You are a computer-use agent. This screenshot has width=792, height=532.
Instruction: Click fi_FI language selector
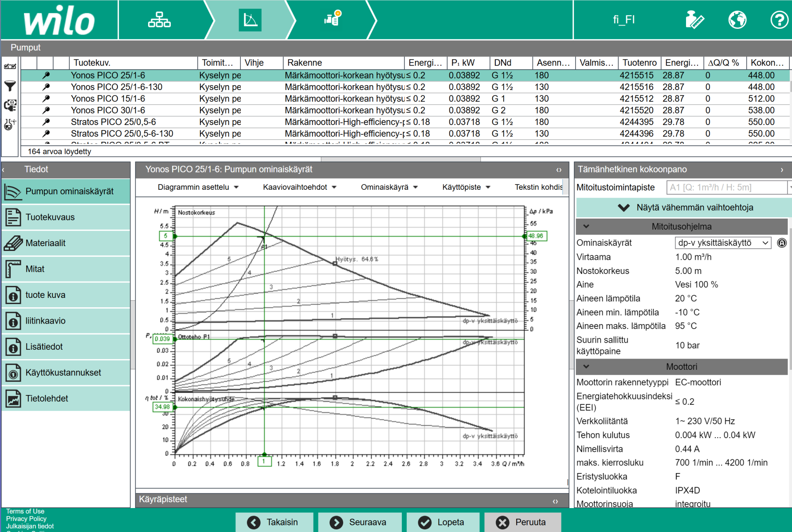[623, 20]
